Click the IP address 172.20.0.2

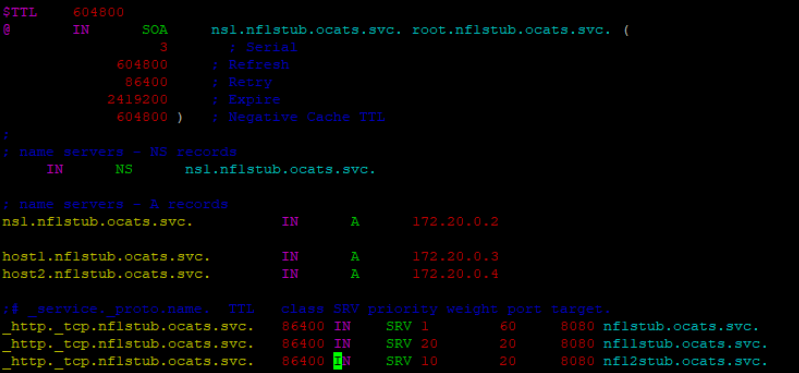[455, 222]
